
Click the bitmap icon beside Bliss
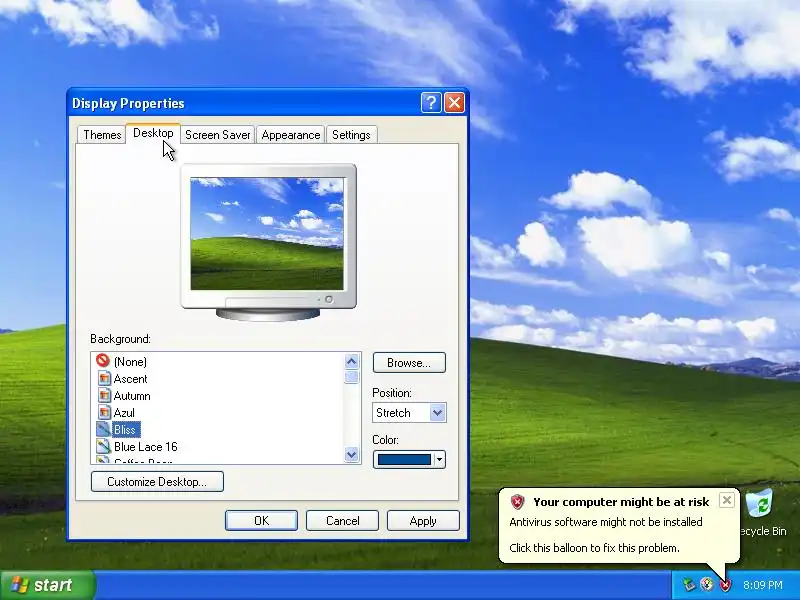point(104,430)
